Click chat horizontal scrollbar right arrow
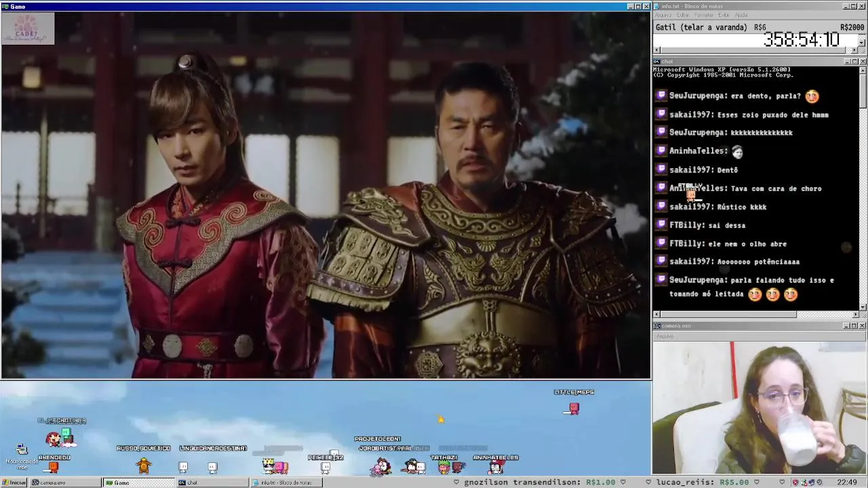The width and height of the screenshot is (868, 488). point(855,314)
